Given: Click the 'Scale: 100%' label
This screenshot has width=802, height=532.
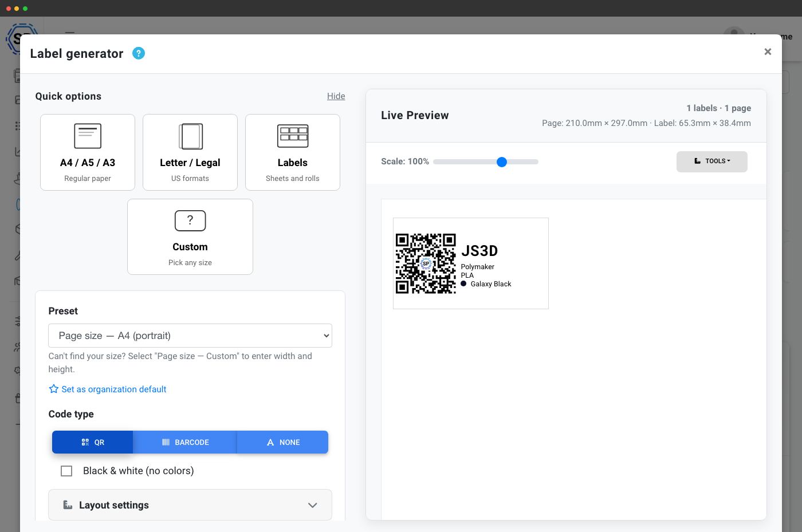Looking at the screenshot, I should (x=405, y=161).
